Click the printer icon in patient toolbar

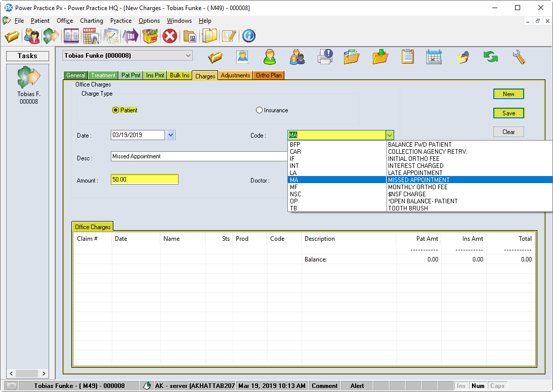point(325,56)
